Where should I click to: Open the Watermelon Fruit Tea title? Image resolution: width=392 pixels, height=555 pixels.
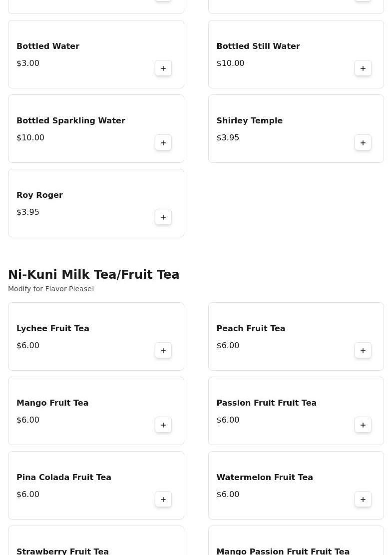[265, 478]
